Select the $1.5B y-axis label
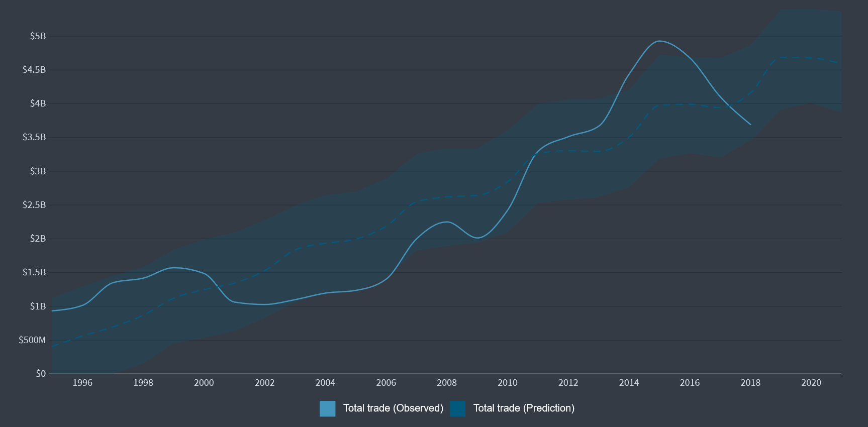Screen dimensions: 868x427 (34, 272)
